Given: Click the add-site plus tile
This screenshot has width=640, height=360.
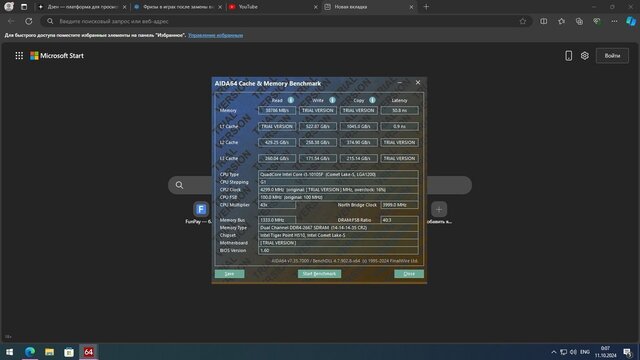Looking at the screenshot, I should [x=439, y=209].
